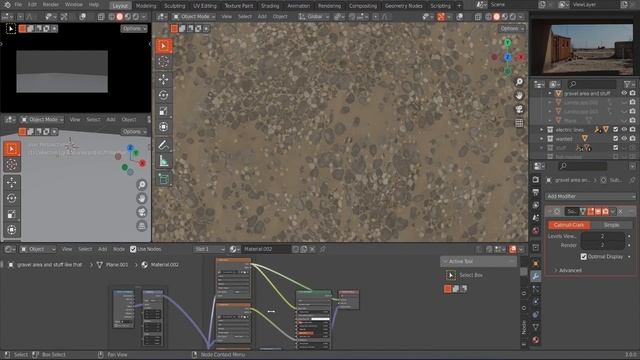
Task: Open the File menu
Action: click(18, 4)
